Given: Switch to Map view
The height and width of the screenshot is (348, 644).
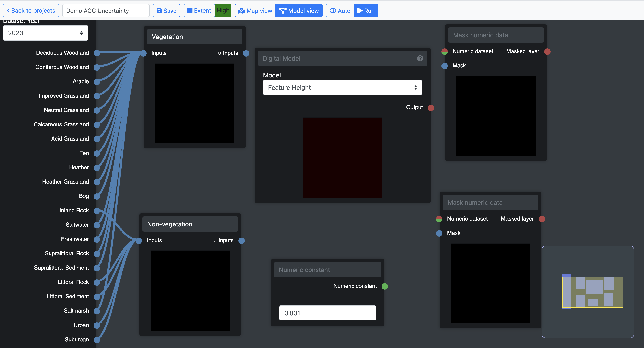Looking at the screenshot, I should pyautogui.click(x=255, y=11).
